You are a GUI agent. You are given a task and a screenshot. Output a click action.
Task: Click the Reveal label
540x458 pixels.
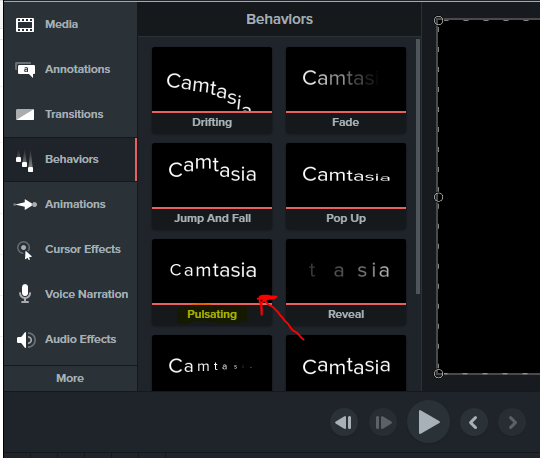346,314
